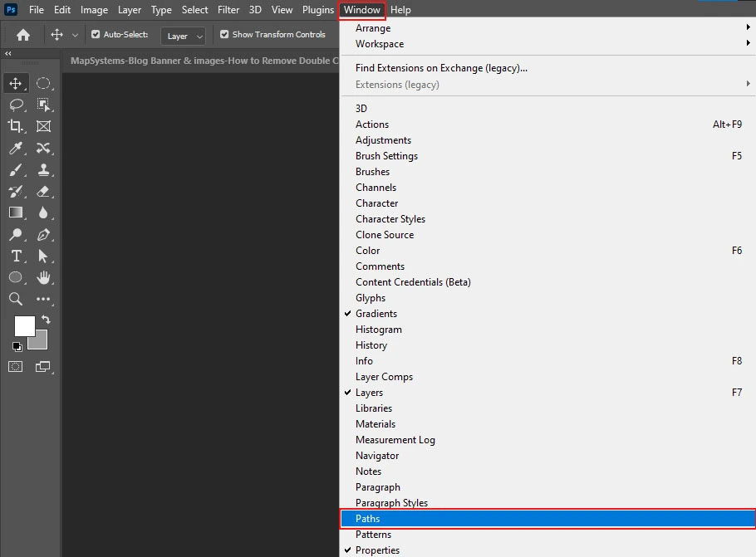Viewport: 756px width, 557px height.
Task: Choose the Clone Stamp tool
Action: 43,170
